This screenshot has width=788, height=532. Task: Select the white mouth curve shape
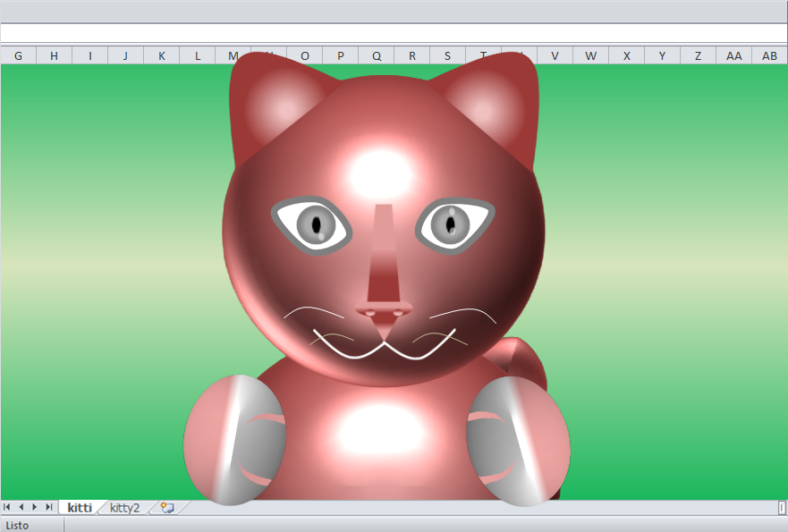[x=385, y=344]
